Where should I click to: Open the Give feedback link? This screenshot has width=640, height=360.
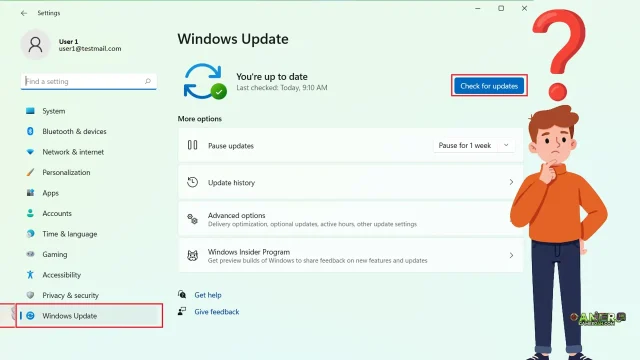point(217,311)
